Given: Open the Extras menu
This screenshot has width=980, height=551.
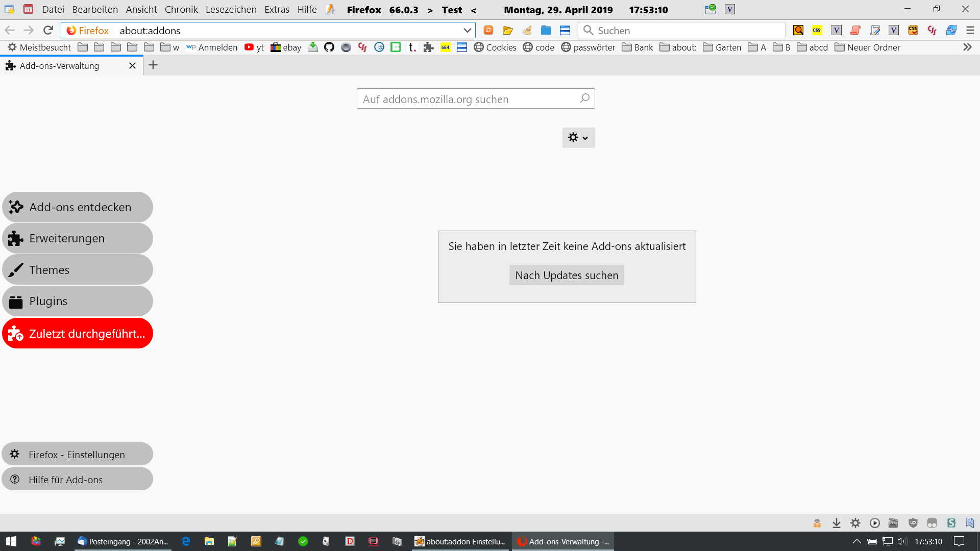Looking at the screenshot, I should click(277, 10).
